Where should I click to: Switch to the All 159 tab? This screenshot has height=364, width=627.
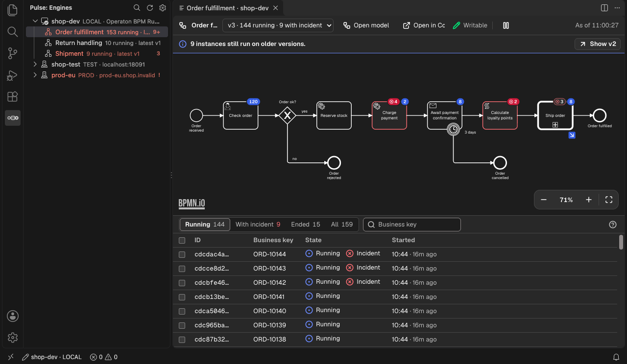point(341,225)
